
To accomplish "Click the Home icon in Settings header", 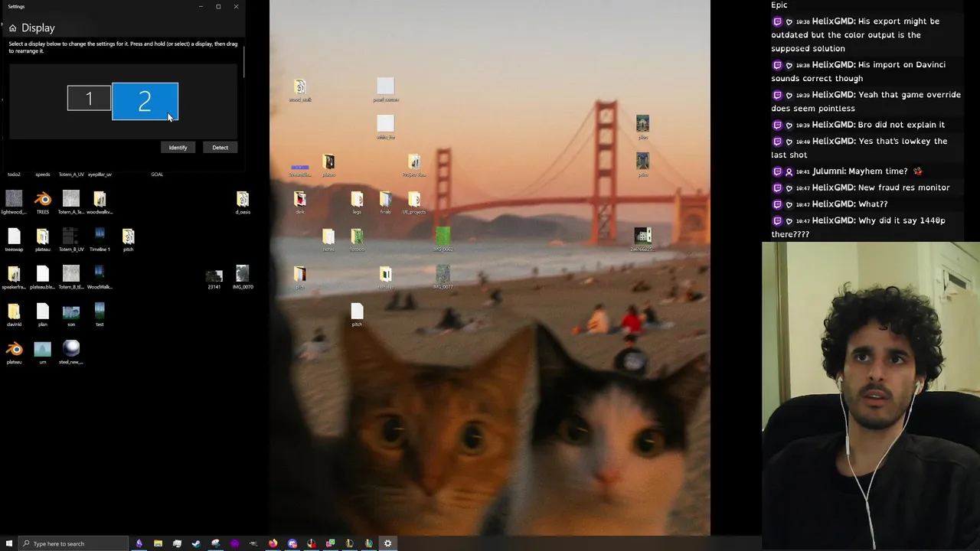I will (x=12, y=28).
